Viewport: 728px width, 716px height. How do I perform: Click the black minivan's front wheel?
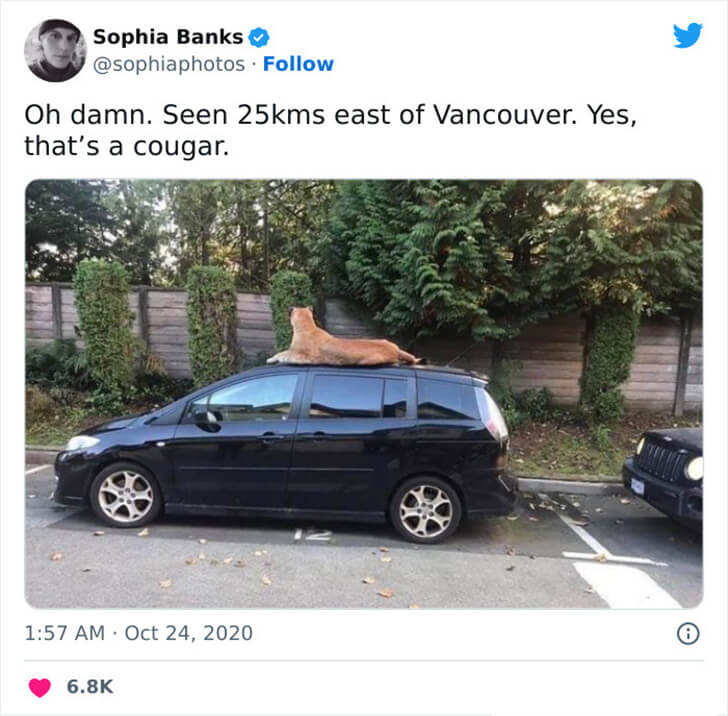[125, 495]
